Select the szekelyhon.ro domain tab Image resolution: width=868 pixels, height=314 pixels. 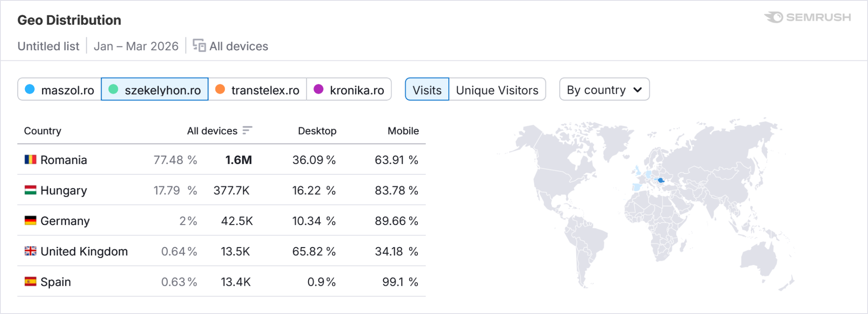click(x=155, y=90)
